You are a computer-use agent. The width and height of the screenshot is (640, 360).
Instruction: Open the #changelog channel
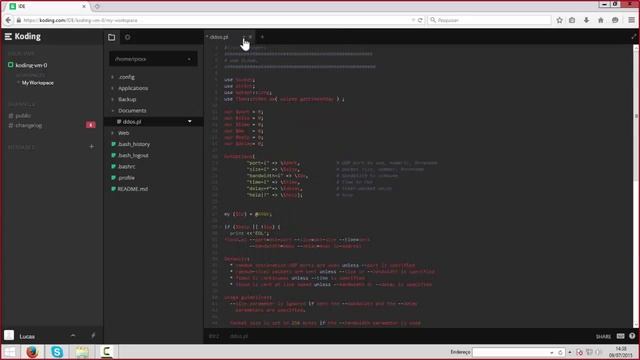pyautogui.click(x=28, y=125)
